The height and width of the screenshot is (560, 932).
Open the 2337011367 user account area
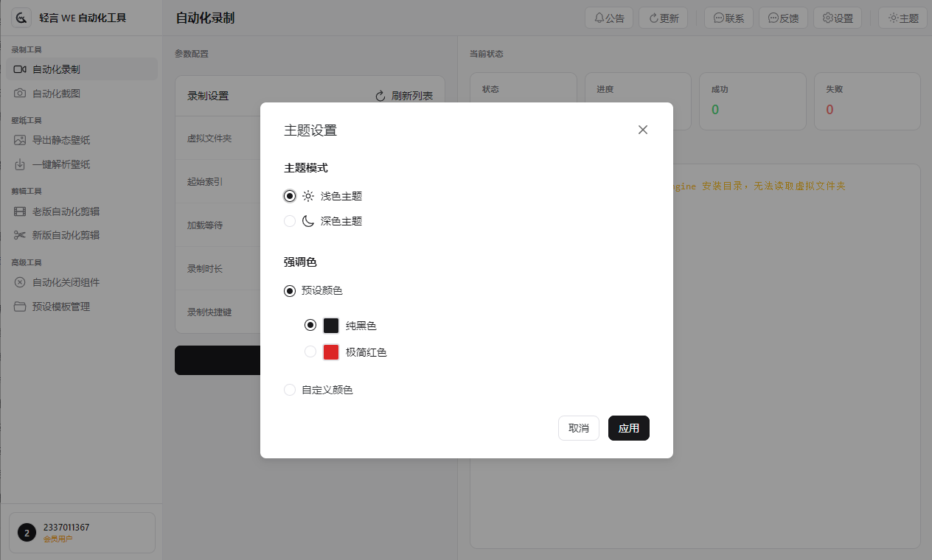tap(81, 532)
